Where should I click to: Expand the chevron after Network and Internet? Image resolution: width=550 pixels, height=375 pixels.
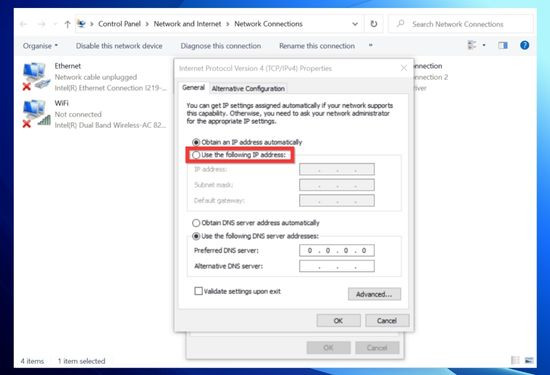tap(228, 24)
